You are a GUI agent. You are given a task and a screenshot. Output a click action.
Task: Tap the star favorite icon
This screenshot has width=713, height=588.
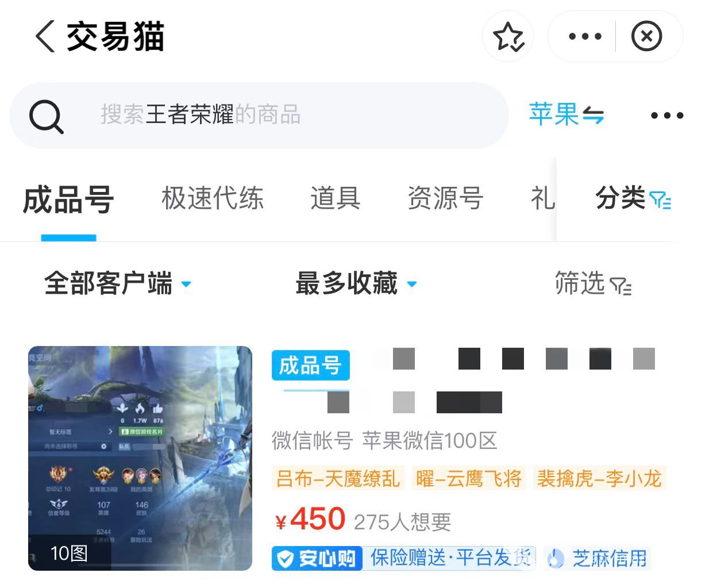[x=508, y=36]
